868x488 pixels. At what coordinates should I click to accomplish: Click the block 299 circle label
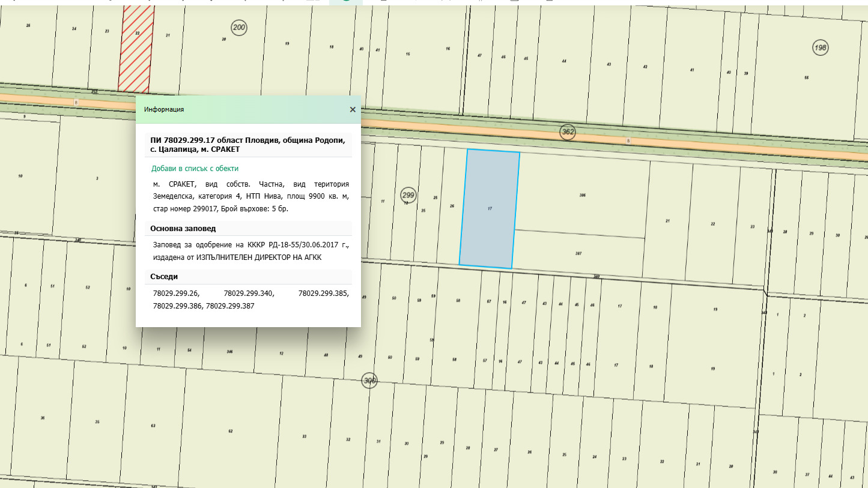[x=408, y=194]
